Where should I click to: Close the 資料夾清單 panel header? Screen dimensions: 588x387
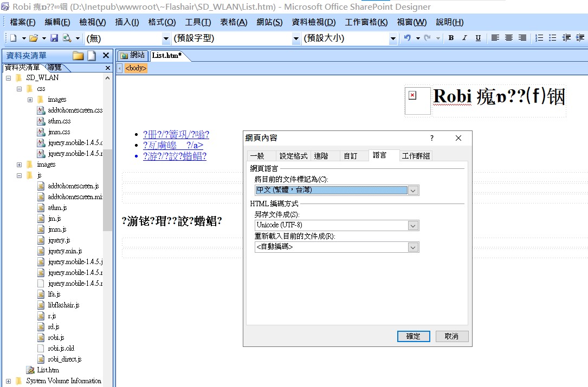point(106,55)
